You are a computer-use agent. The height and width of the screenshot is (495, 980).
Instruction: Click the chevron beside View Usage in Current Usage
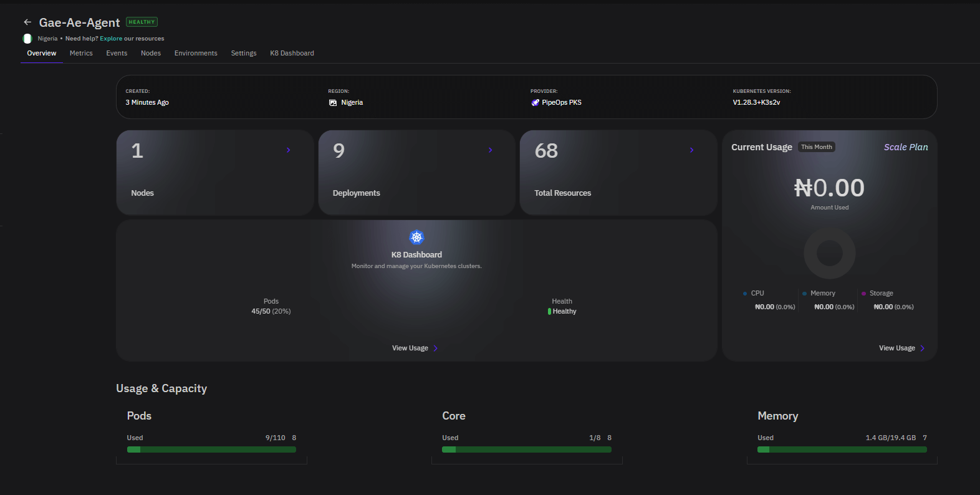923,348
